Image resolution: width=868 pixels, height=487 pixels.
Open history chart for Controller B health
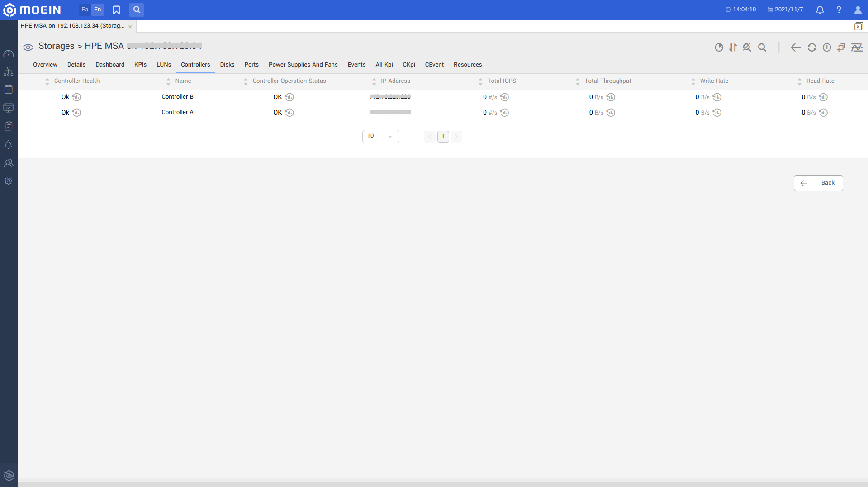coord(76,97)
